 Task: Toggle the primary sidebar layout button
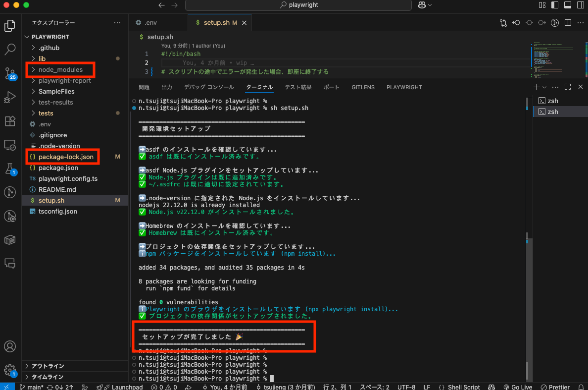pyautogui.click(x=554, y=5)
